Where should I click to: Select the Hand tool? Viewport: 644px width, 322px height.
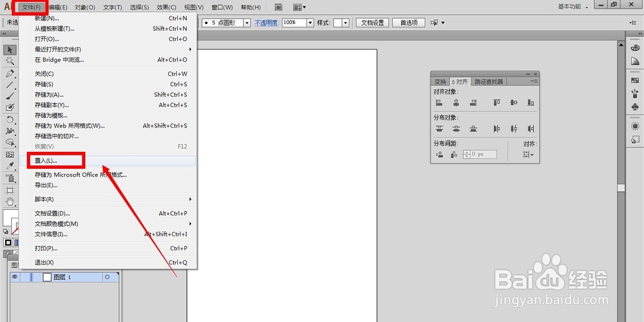10,202
